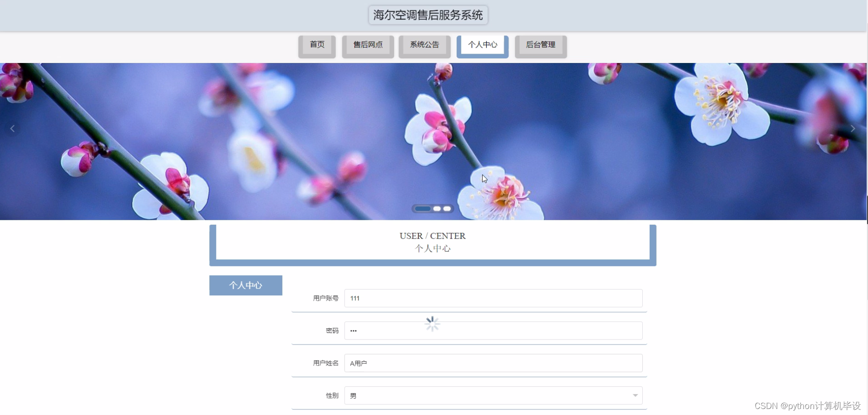Open 后台管理 from the navigation bar

pos(540,46)
